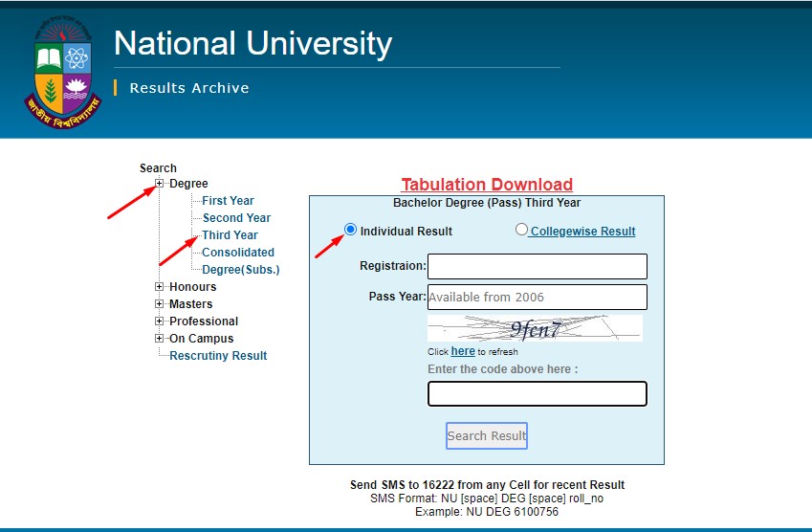Open the Second Year degree results
The image size is (812, 532).
click(x=236, y=217)
